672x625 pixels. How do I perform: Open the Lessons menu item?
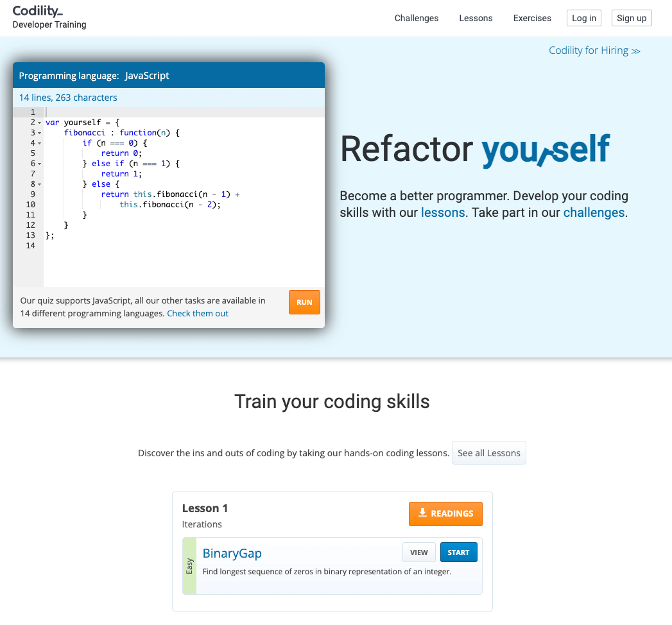476,18
